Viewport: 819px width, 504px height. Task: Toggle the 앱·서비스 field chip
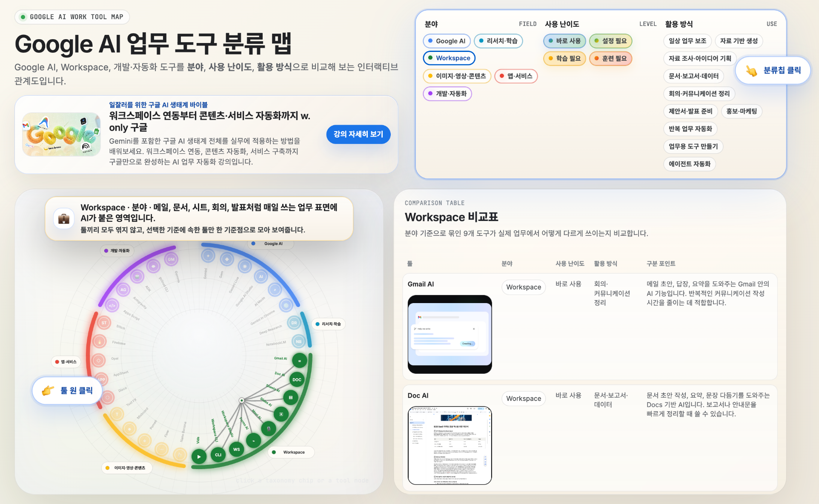(x=516, y=76)
